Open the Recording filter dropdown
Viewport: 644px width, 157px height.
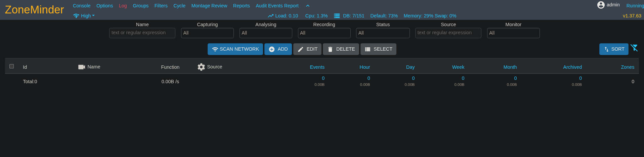tap(324, 33)
